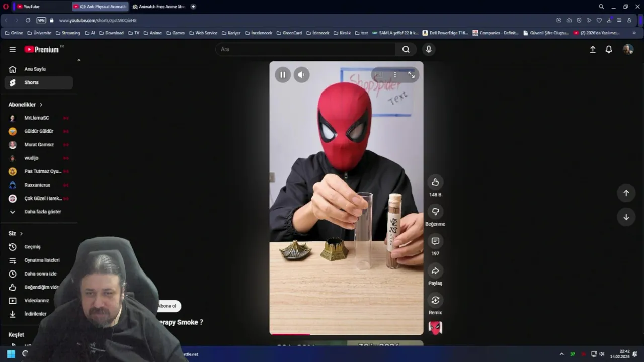The image size is (644, 362).
Task: Open the account avatar menu
Action: 628,49
